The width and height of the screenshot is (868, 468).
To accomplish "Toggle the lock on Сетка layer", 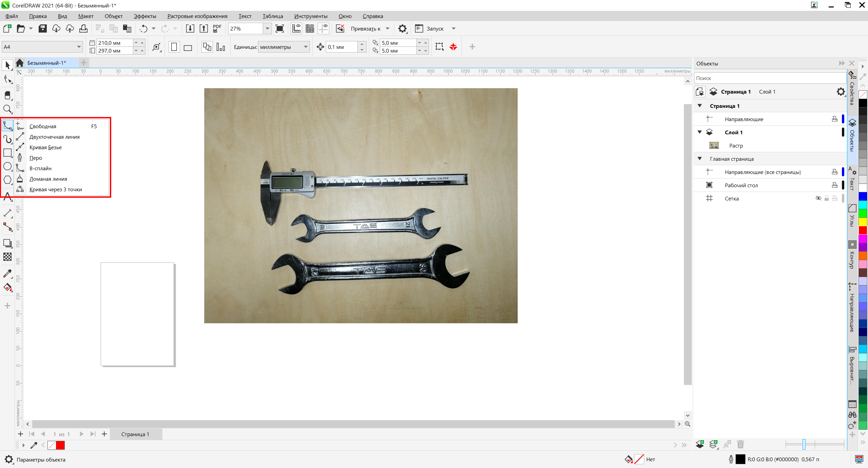I will [x=827, y=198].
